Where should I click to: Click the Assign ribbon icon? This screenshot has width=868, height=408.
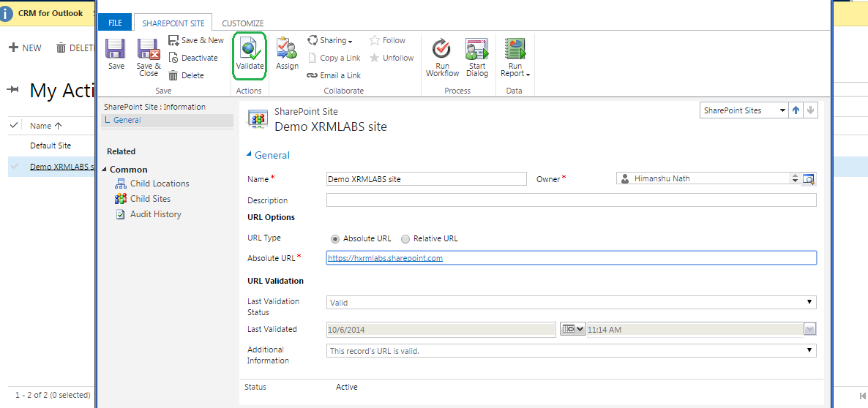(x=287, y=53)
